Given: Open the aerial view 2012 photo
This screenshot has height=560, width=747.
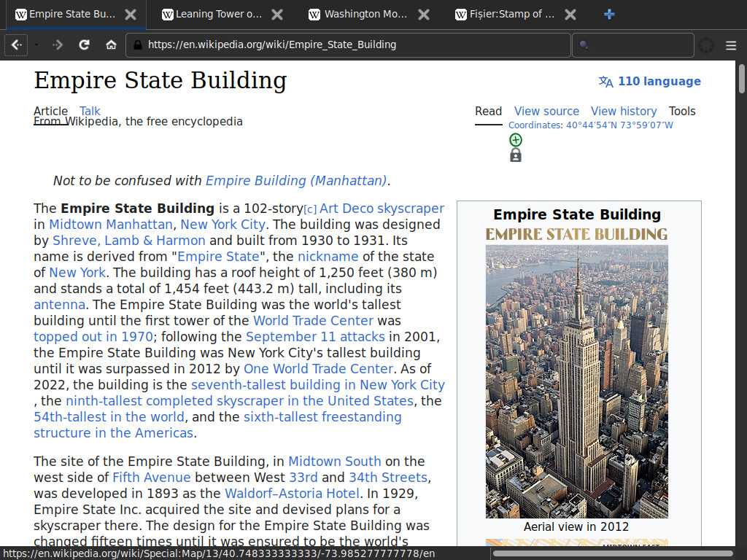Looking at the screenshot, I should pos(576,381).
